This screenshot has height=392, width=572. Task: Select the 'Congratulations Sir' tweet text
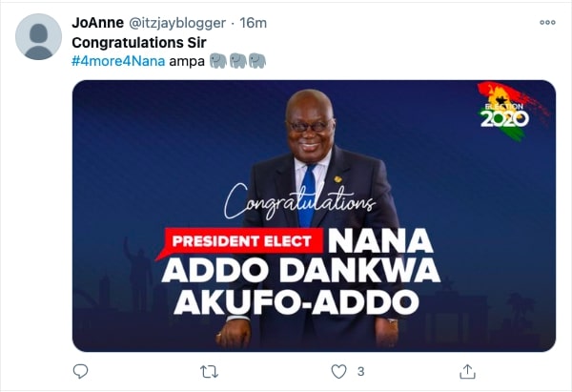[x=139, y=42]
